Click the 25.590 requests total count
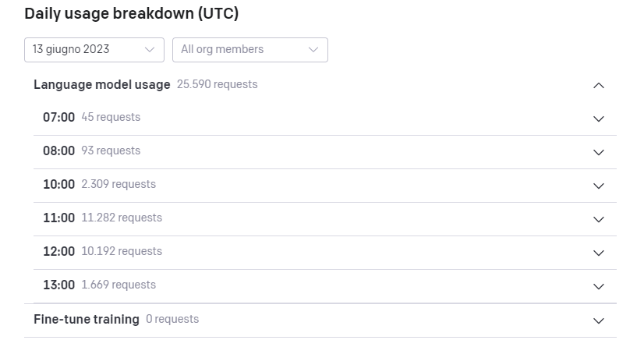The image size is (644, 347). [x=217, y=84]
